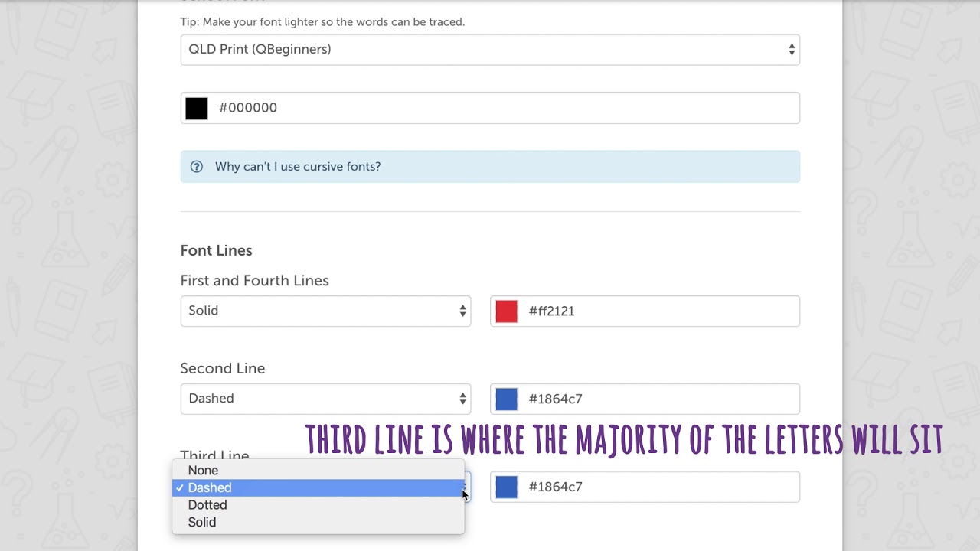Screen dimensions: 980x551
Task: Click the font selector's up-down arrows
Action: (x=792, y=50)
